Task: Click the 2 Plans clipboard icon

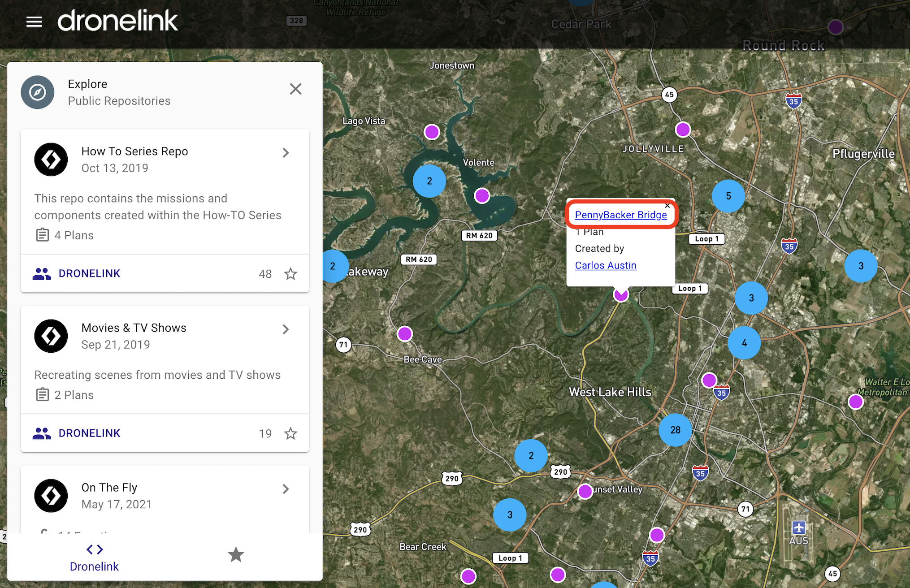Action: [x=43, y=394]
